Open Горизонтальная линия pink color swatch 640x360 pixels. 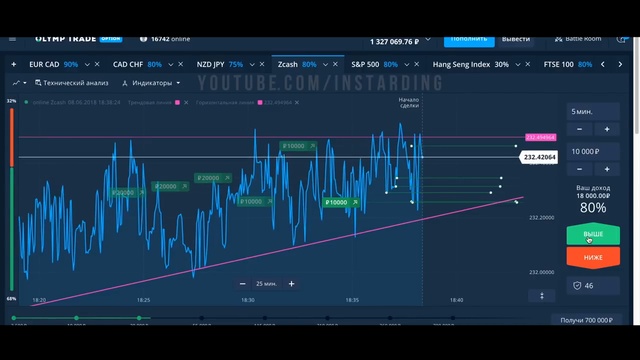point(260,102)
